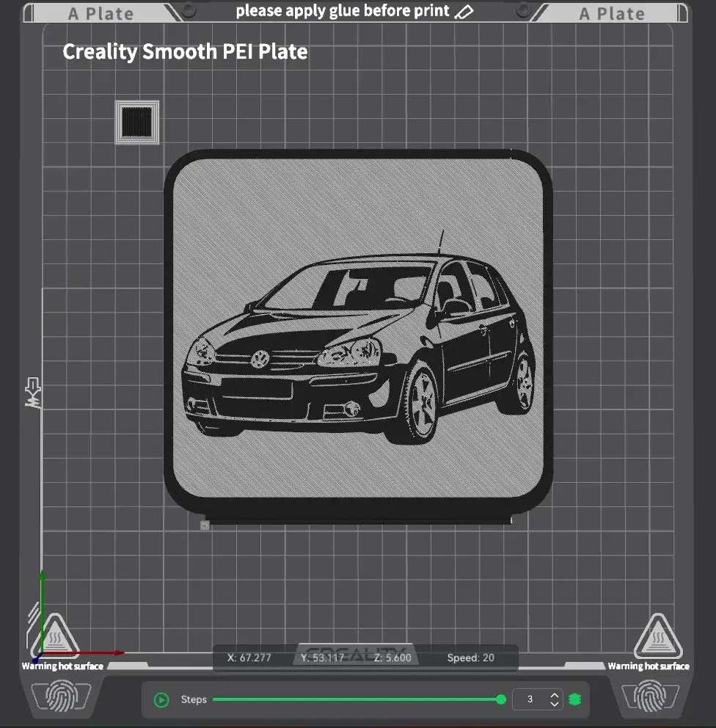Viewport: 716px width, 728px height.
Task: Click the Y: 53.117 coordinate readout
Action: [322, 658]
